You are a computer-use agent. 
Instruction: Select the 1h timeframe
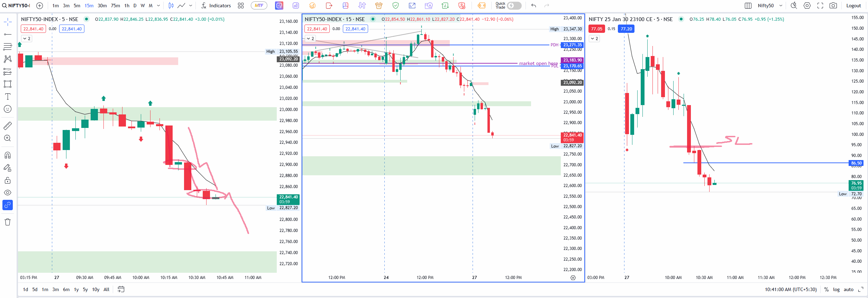tap(127, 6)
